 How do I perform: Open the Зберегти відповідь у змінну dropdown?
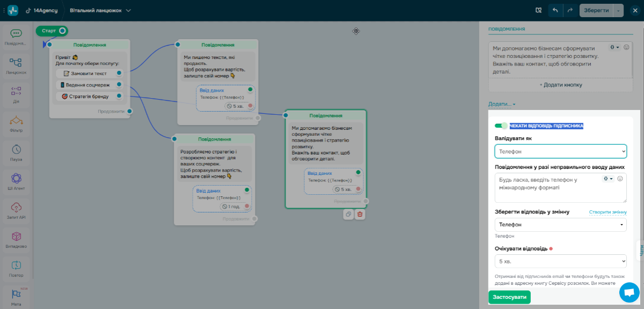[560, 224]
